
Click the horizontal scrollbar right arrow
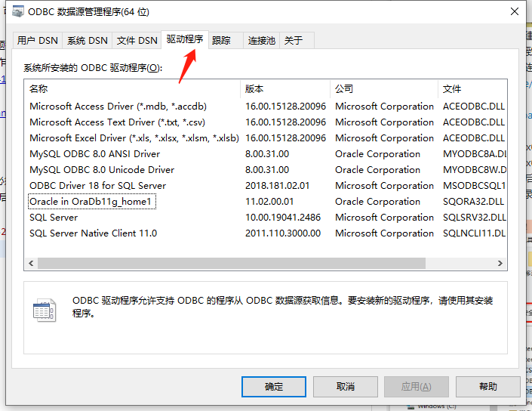click(500, 263)
